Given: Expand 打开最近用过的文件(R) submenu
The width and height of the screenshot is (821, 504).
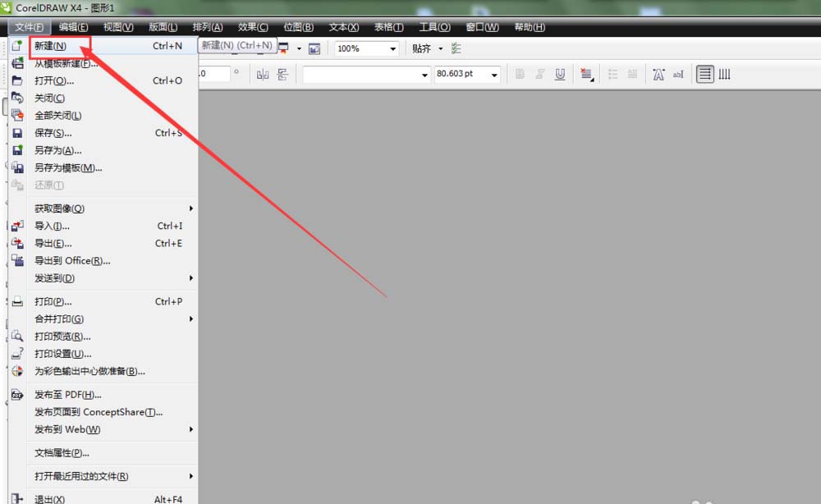Looking at the screenshot, I should click(x=105, y=476).
